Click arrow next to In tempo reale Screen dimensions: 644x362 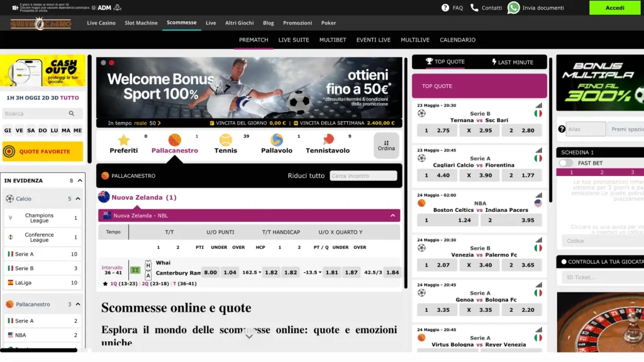pos(159,123)
